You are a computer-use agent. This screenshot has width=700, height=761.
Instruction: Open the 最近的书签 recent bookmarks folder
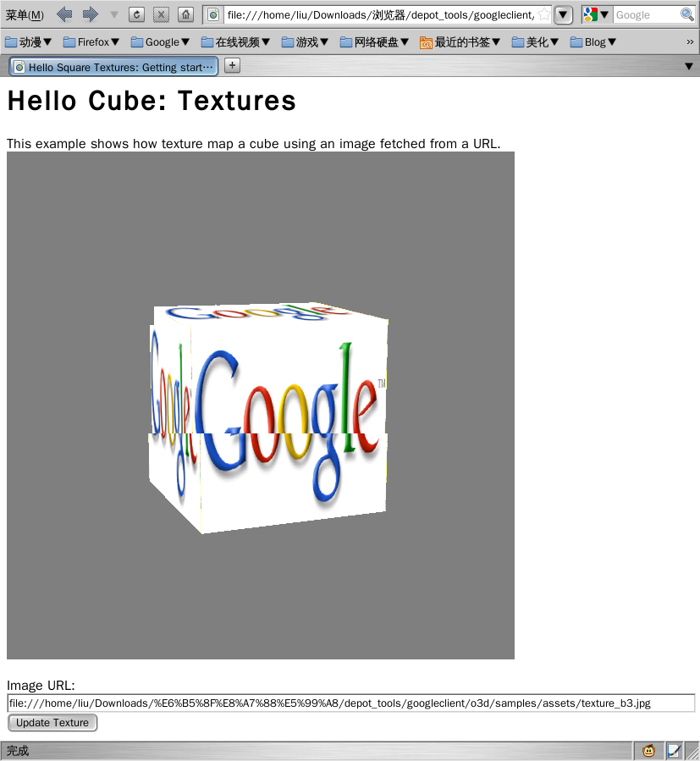[x=460, y=42]
